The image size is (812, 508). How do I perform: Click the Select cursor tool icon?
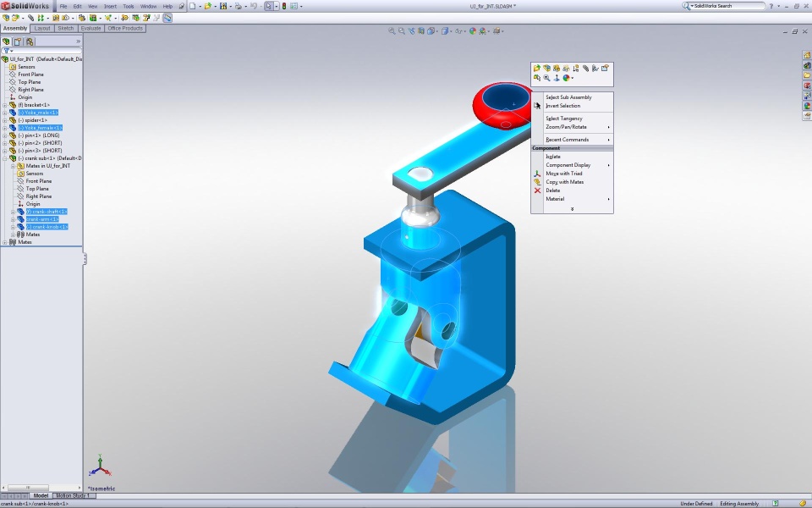268,6
